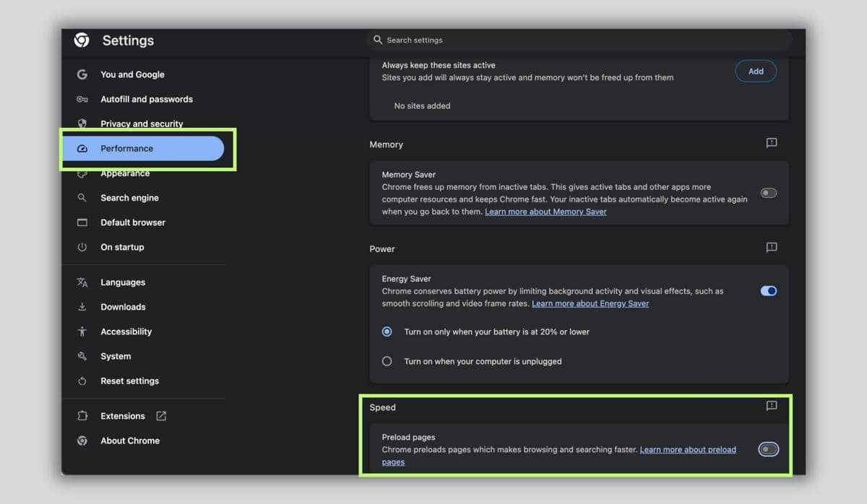Click the Energy Saver title text
The image size is (867, 504).
(x=407, y=278)
